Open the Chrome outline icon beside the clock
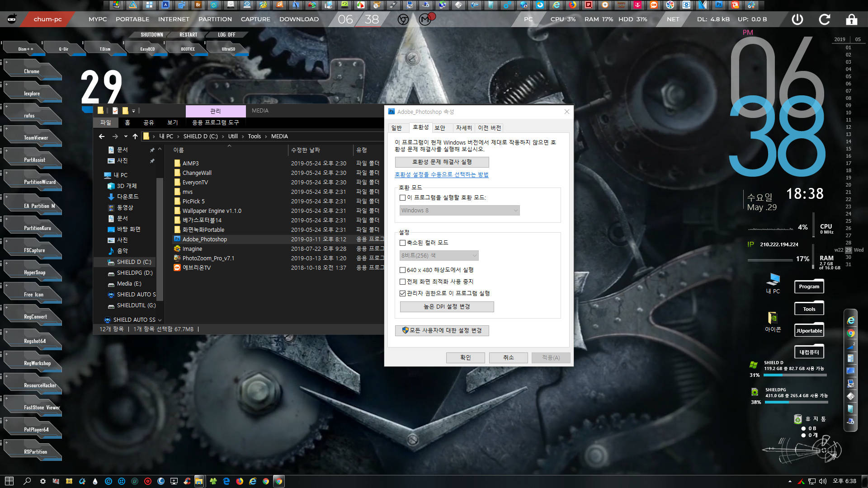The width and height of the screenshot is (868, 488). (x=403, y=19)
